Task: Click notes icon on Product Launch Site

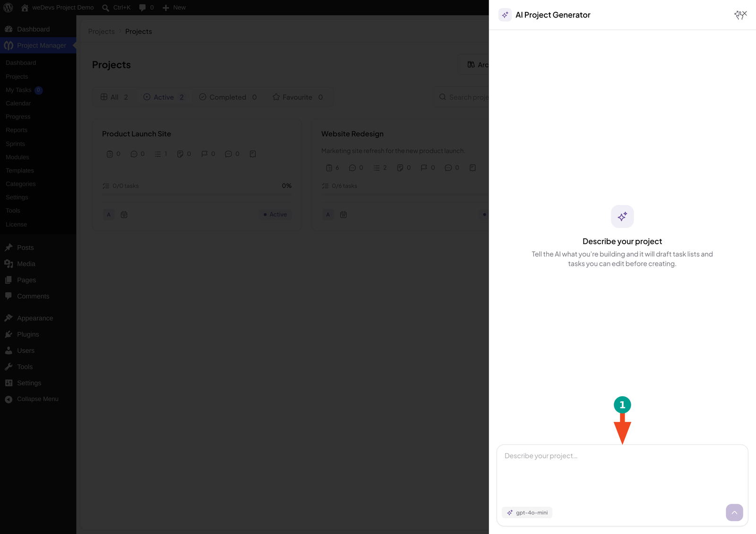Action: click(180, 154)
